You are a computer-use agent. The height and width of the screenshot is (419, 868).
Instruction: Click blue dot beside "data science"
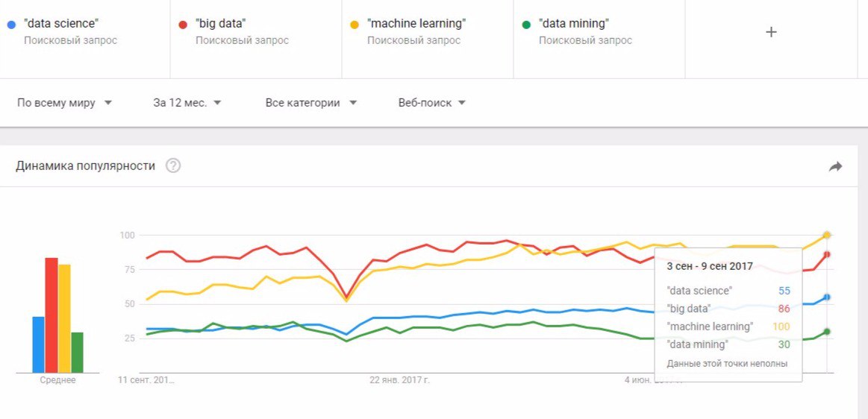[x=11, y=25]
